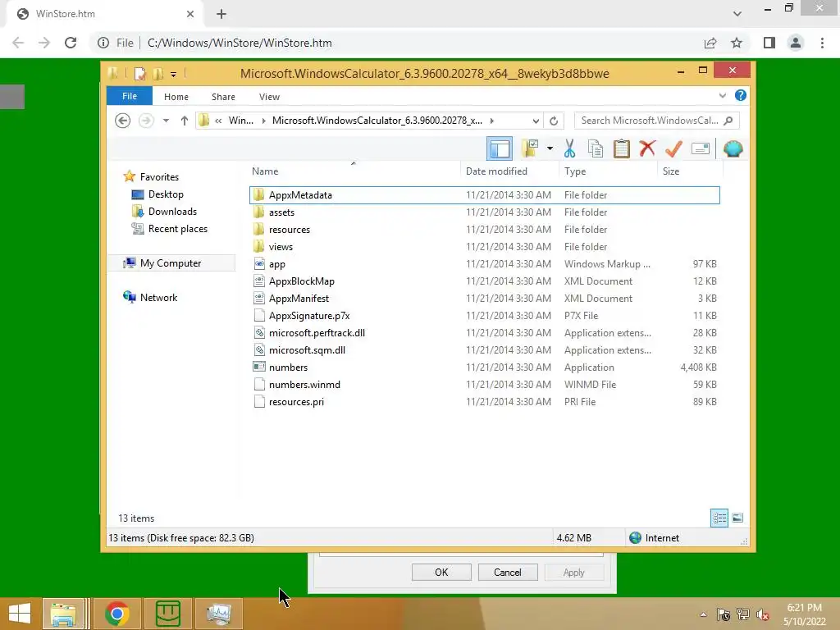
Task: Select the numbers application file
Action: coord(484,367)
